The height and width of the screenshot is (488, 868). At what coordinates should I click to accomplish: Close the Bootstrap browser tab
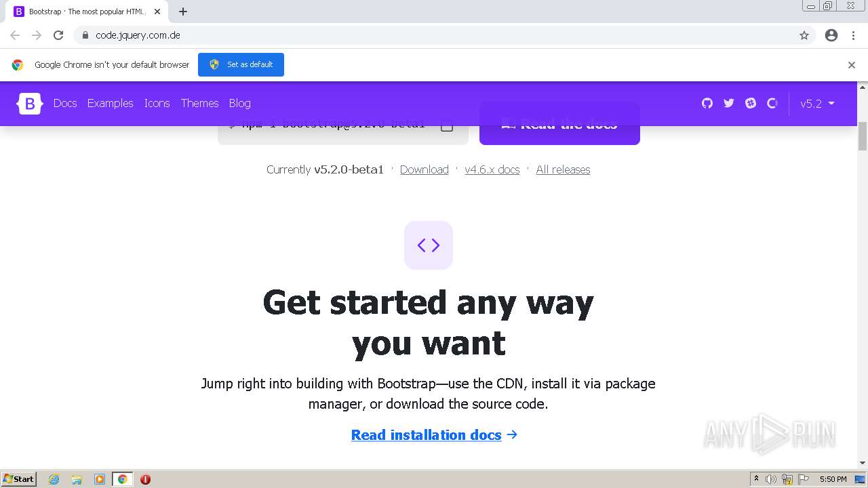click(x=157, y=12)
